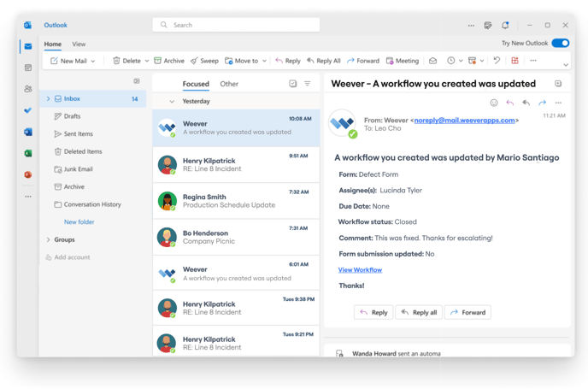
Task: Open title bar ellipsis menu
Action: [471, 26]
